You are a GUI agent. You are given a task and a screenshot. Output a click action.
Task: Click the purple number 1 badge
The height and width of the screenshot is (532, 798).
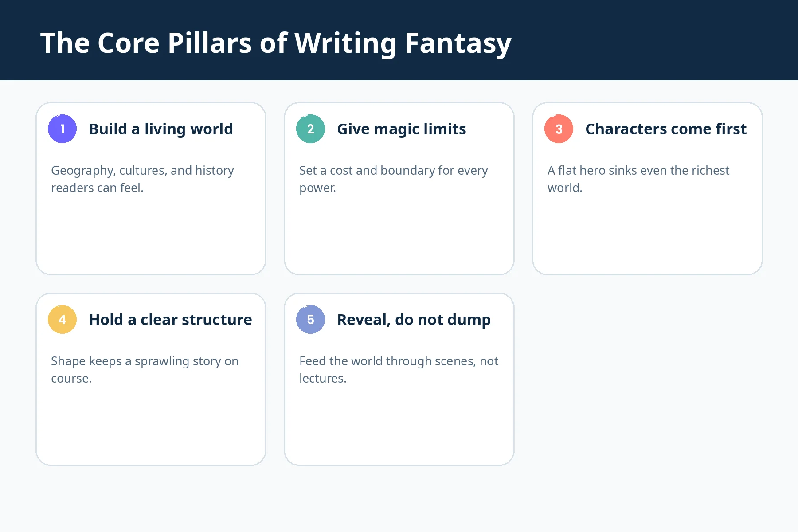[62, 129]
